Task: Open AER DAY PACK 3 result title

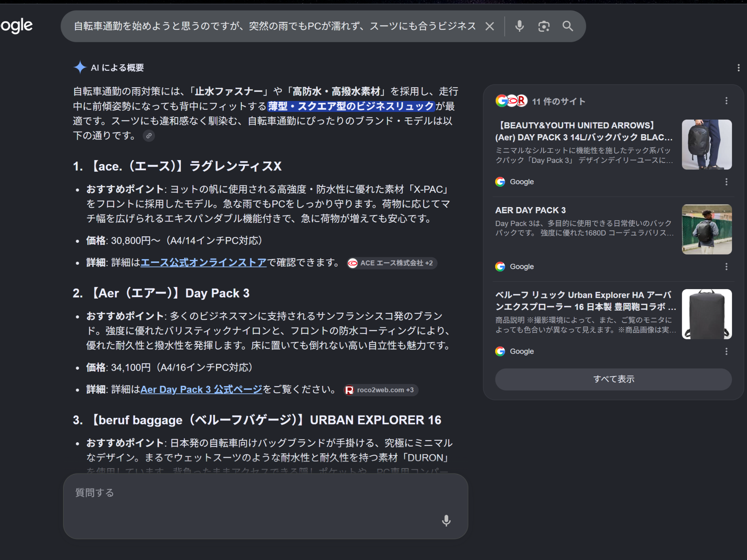Action: tap(530, 210)
